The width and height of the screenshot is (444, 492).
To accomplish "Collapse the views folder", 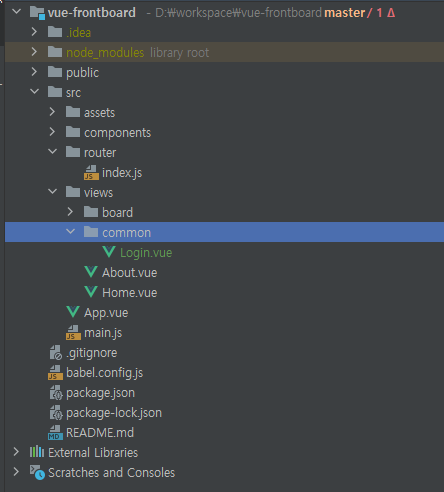I will 52,191.
